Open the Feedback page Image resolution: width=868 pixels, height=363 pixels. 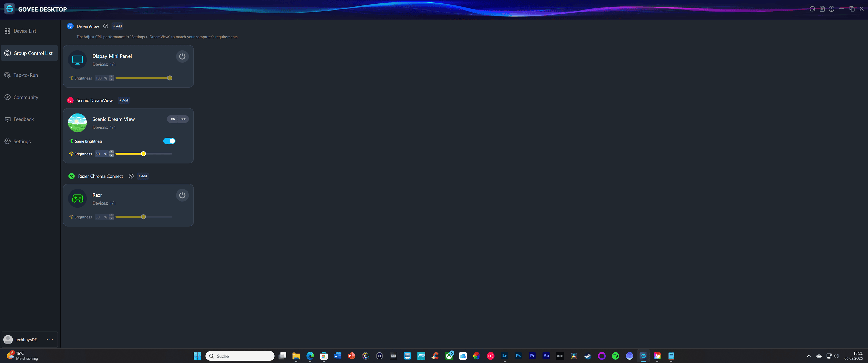[x=29, y=119]
